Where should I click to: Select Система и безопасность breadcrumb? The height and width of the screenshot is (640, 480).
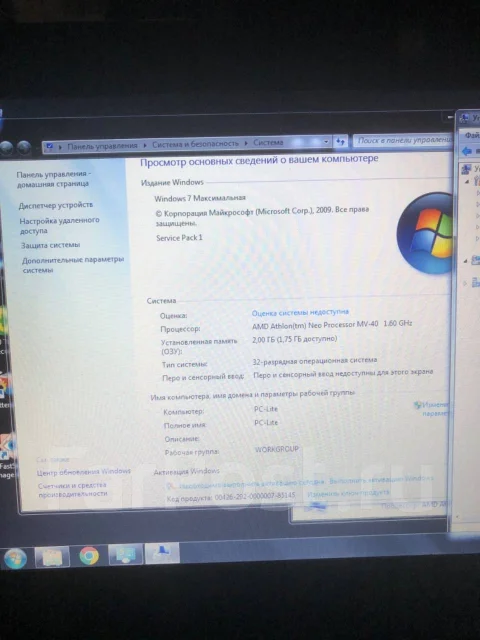[195, 144]
